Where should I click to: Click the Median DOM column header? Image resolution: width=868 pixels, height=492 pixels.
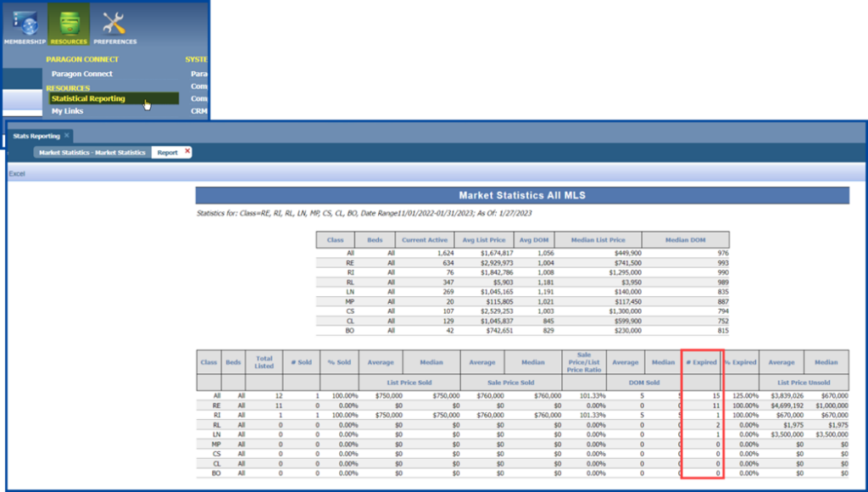click(x=684, y=240)
